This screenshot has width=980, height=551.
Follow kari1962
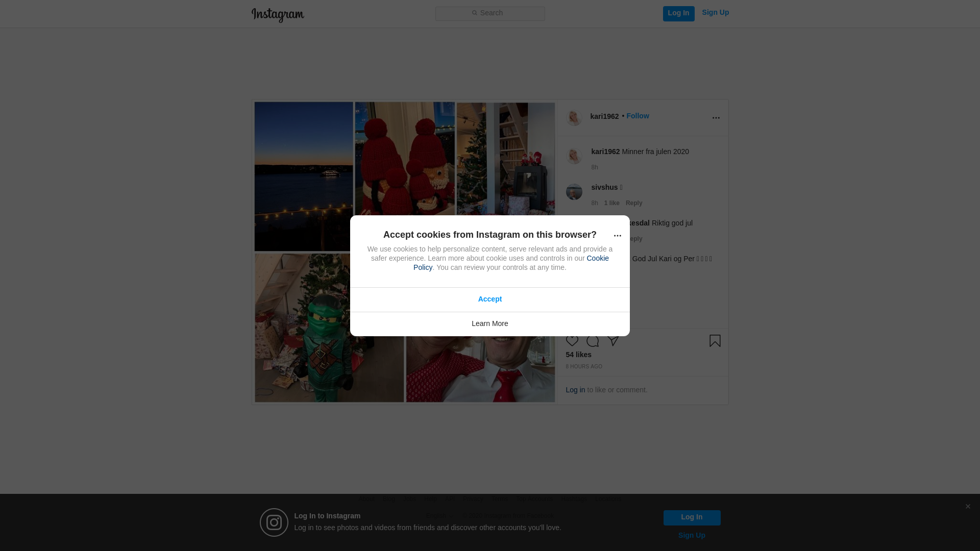tap(638, 116)
